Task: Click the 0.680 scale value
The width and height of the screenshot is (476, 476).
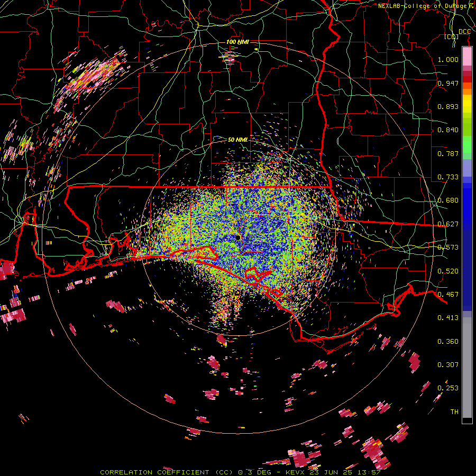Action: 448,200
